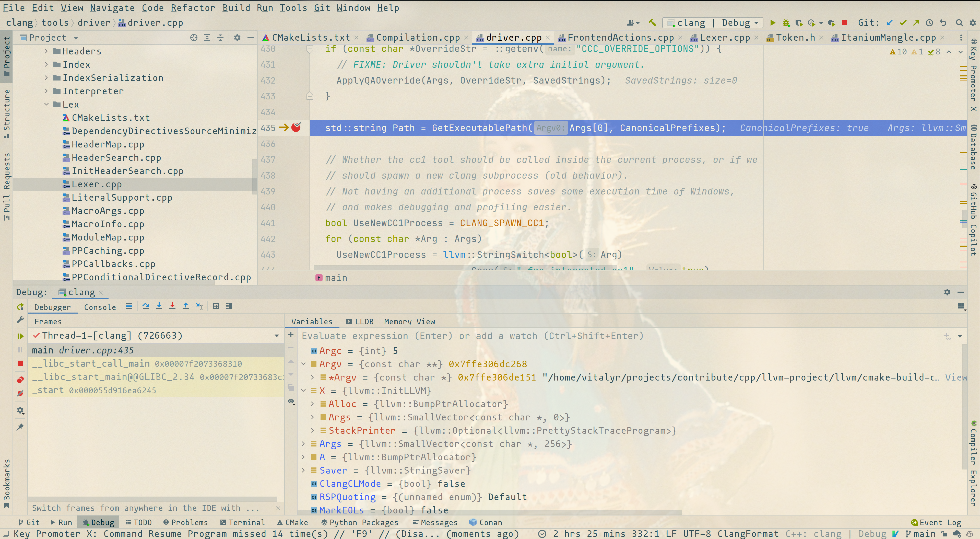Expand the Interpreter folder in project tree
Image resolution: width=980 pixels, height=539 pixels.
click(x=46, y=91)
